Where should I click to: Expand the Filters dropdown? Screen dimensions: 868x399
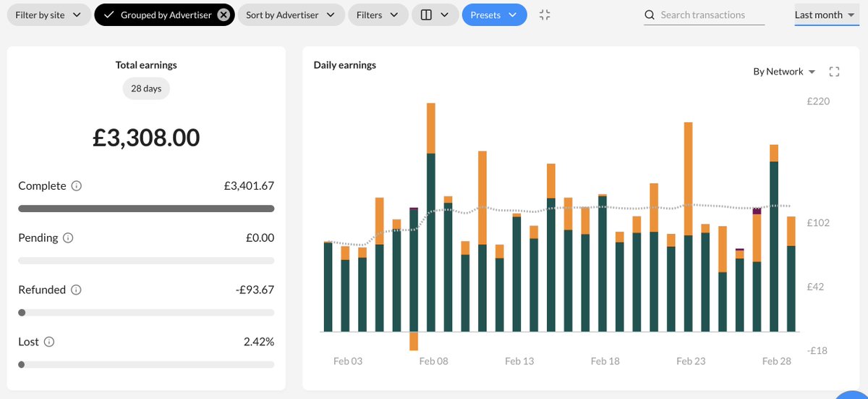click(378, 14)
